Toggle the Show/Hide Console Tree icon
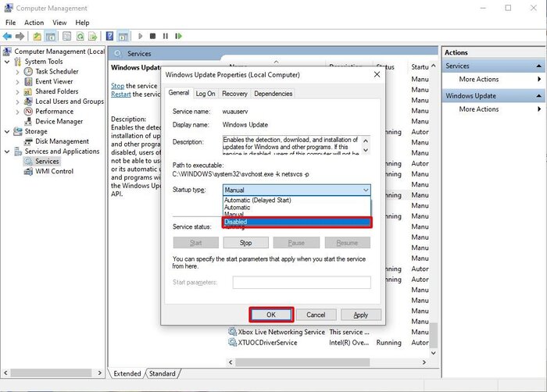This screenshot has height=392, width=547. coord(51,36)
